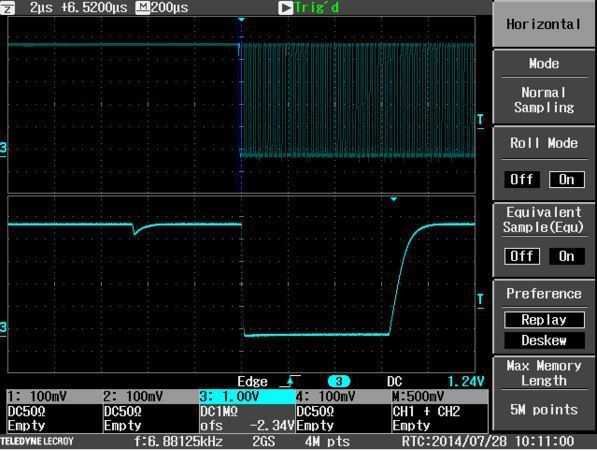Turn Roll Mode On

[567, 179]
